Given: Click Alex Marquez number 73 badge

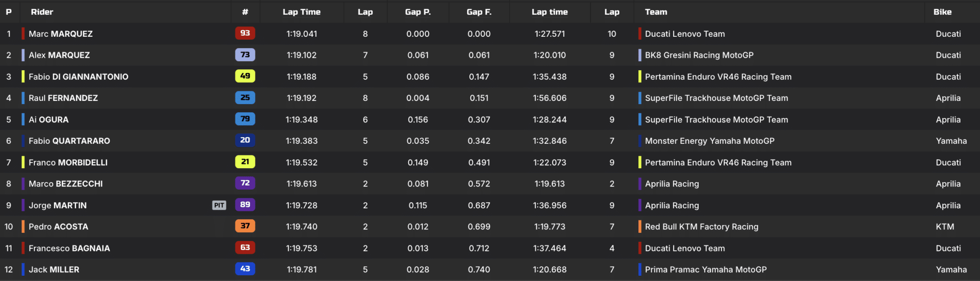Looking at the screenshot, I should 245,54.
